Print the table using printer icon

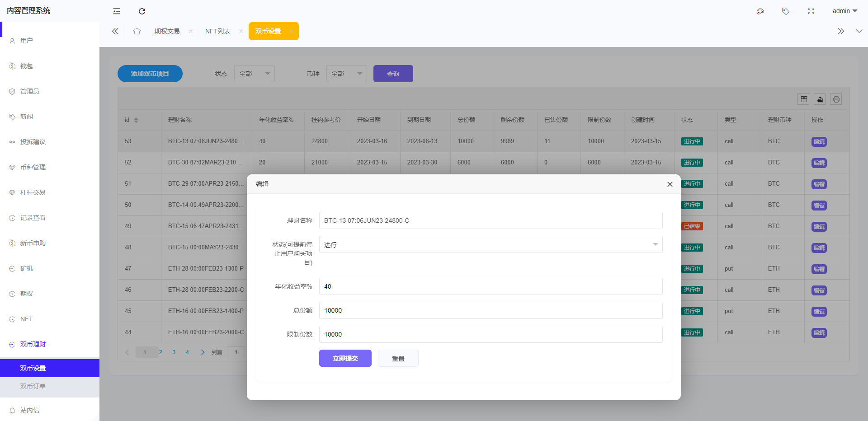coord(836,99)
